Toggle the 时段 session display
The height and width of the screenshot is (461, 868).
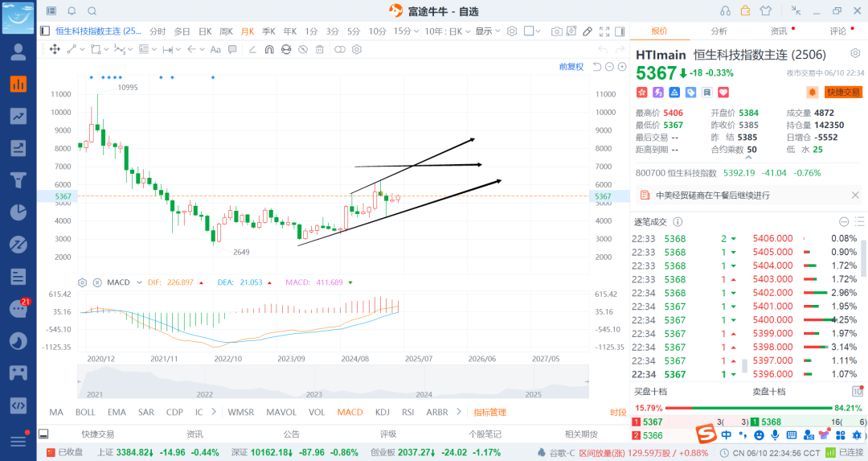[618, 412]
